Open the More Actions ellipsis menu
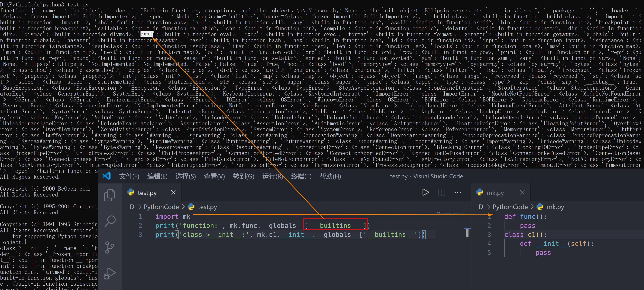The height and width of the screenshot is (290, 644). coord(458,192)
